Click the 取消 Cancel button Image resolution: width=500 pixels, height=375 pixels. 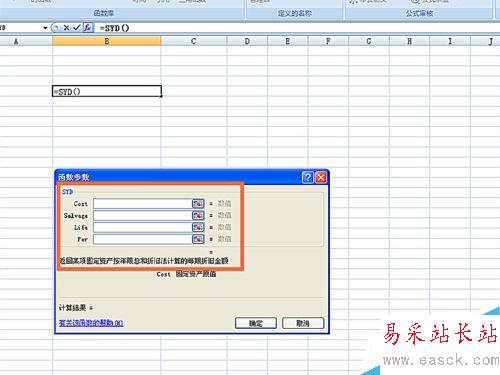click(303, 323)
